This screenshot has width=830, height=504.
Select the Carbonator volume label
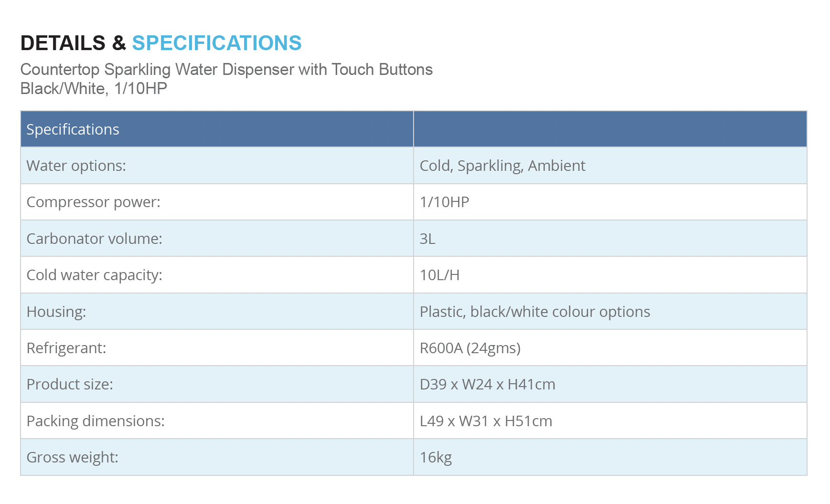coord(95,239)
